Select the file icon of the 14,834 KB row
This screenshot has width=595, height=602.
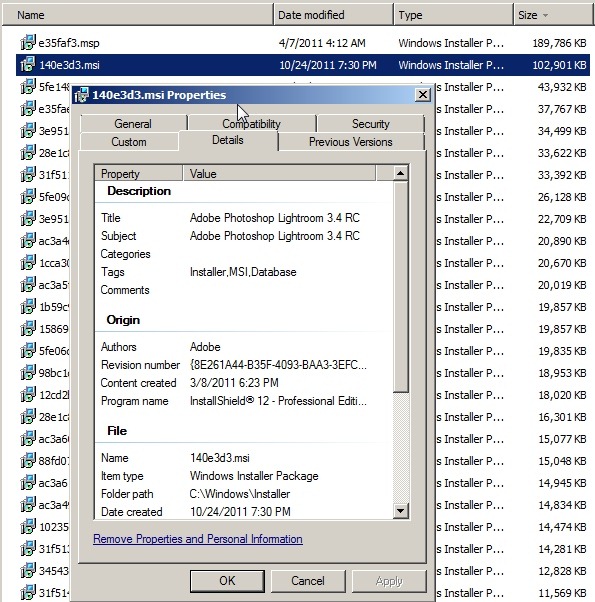28,504
